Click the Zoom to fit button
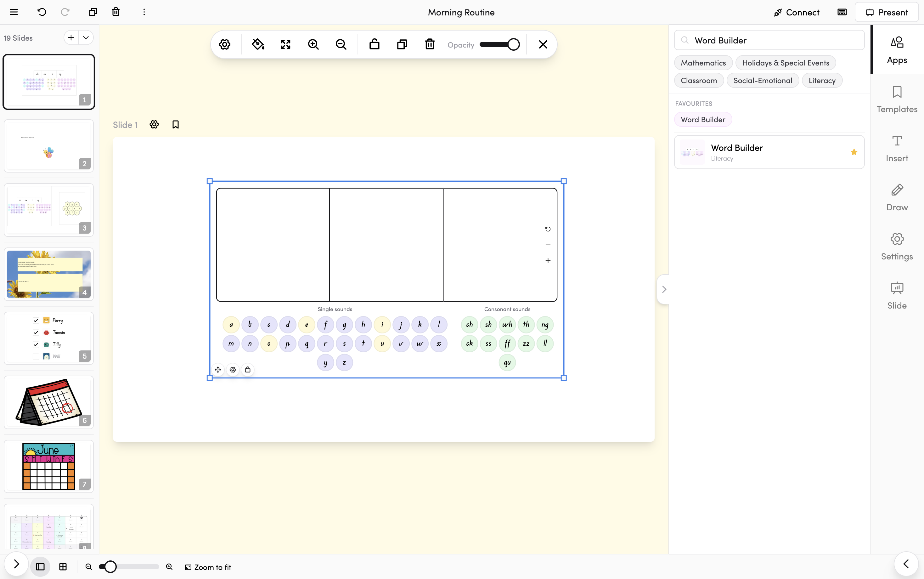 [208, 567]
